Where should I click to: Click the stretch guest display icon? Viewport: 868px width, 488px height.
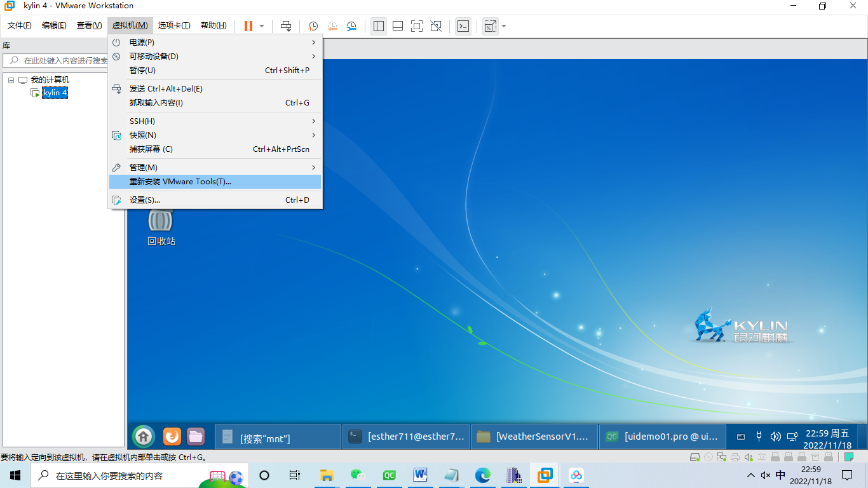coord(490,26)
